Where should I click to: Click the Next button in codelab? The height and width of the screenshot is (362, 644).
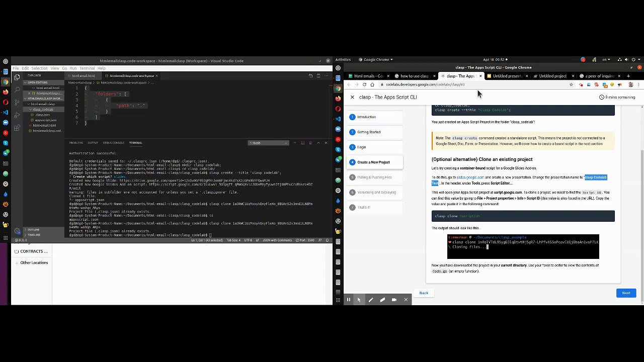[626, 293]
